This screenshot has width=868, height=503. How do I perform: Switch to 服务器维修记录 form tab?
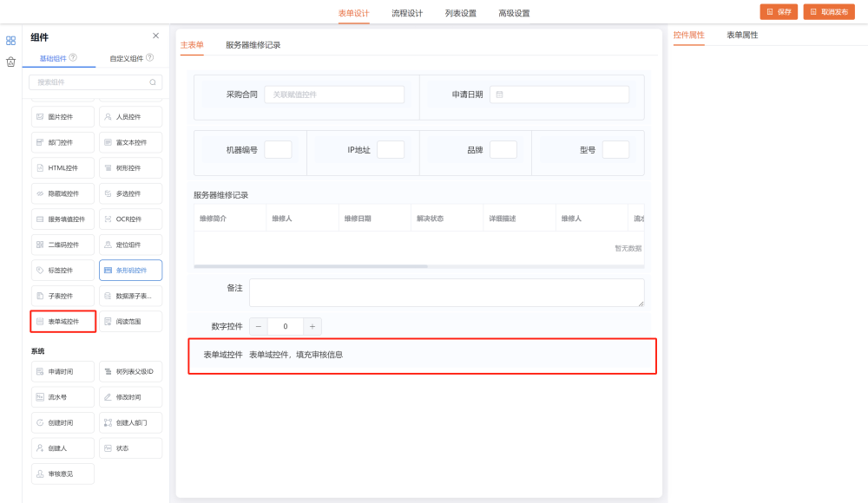253,44
